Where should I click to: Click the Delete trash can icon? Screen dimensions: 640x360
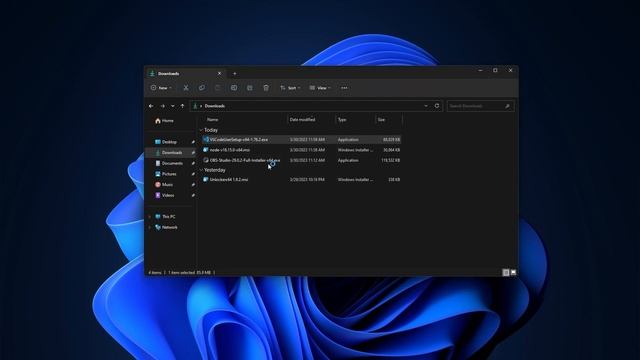(266, 88)
